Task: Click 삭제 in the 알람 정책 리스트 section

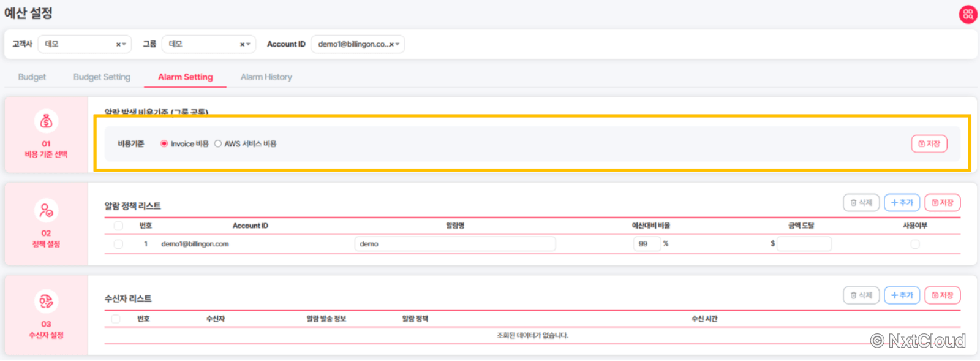Action: point(861,203)
